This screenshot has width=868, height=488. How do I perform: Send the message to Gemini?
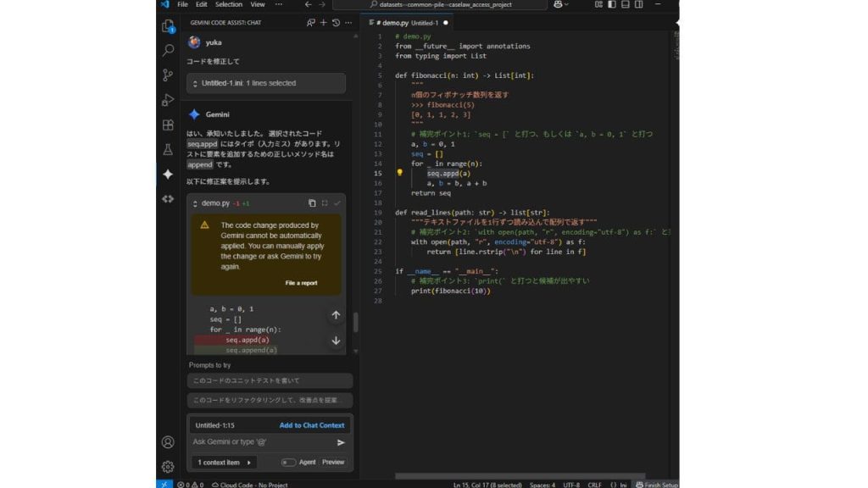341,442
